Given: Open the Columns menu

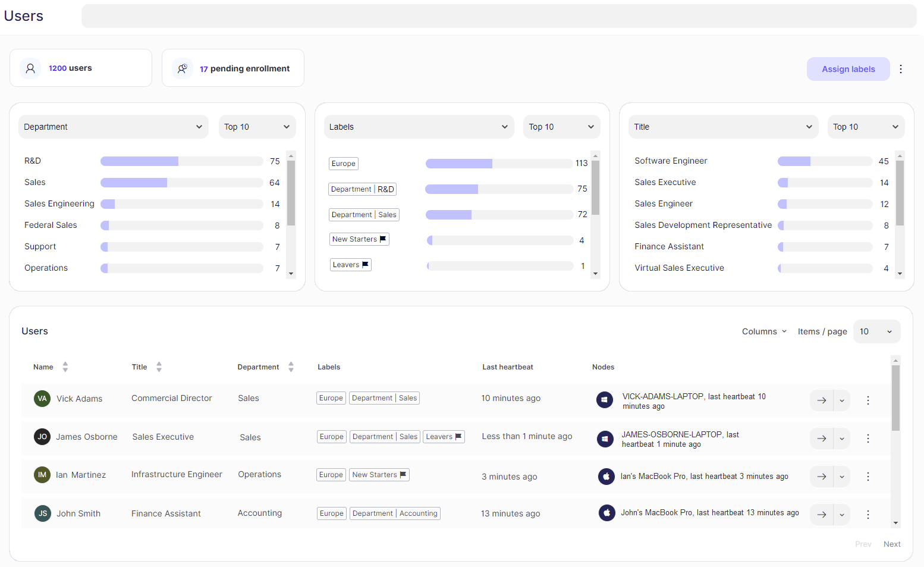Looking at the screenshot, I should click(764, 331).
